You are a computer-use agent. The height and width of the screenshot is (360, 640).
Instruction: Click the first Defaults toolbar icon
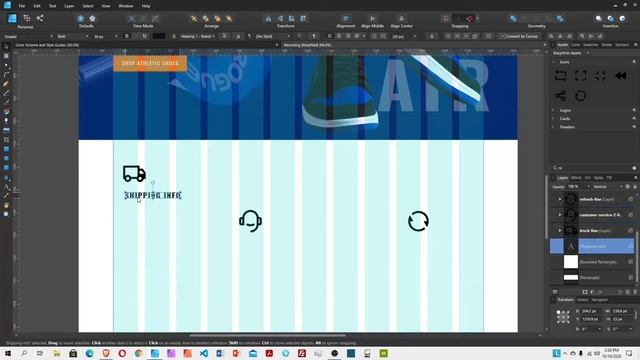[80, 18]
